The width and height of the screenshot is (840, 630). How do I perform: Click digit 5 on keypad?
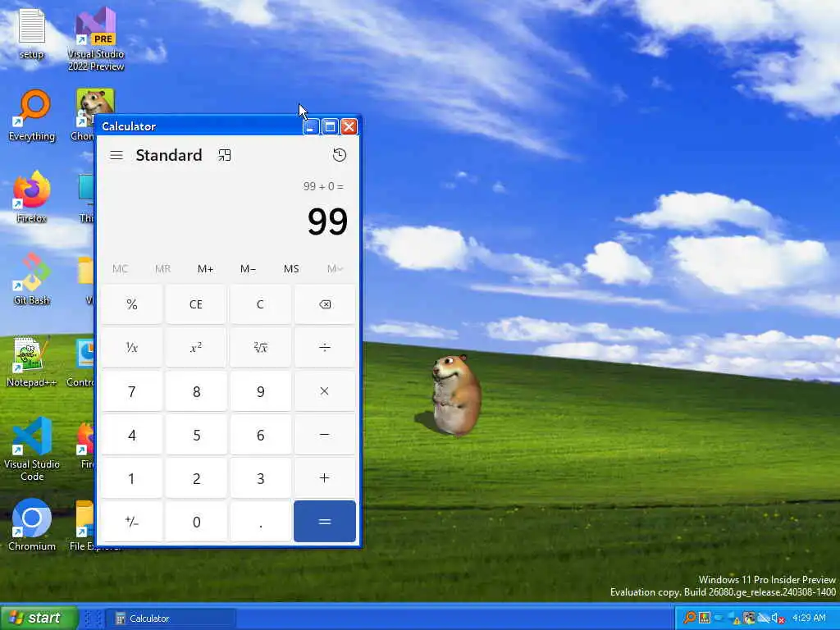196,435
